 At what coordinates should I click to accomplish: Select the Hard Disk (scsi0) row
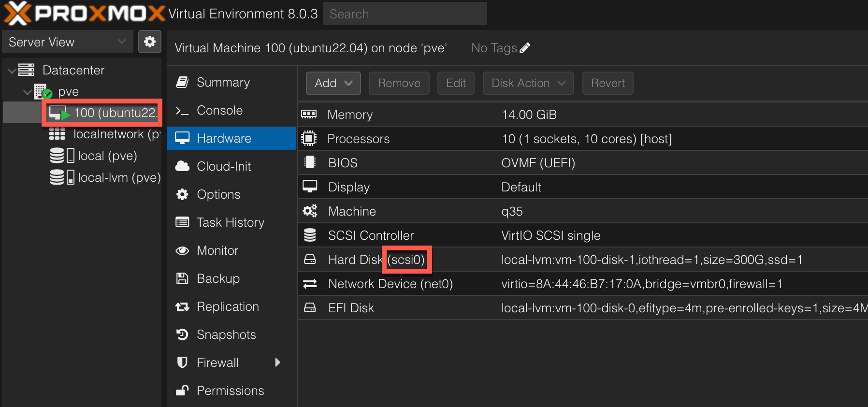pyautogui.click(x=583, y=260)
